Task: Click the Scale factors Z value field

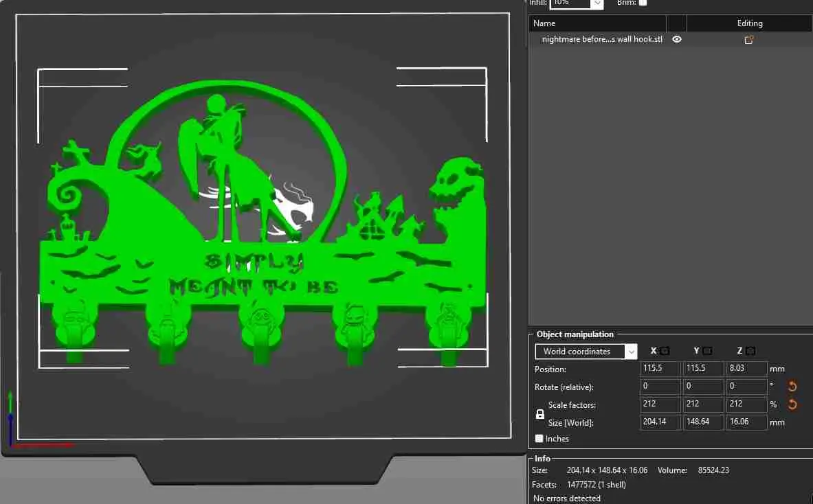Action: pyautogui.click(x=746, y=404)
